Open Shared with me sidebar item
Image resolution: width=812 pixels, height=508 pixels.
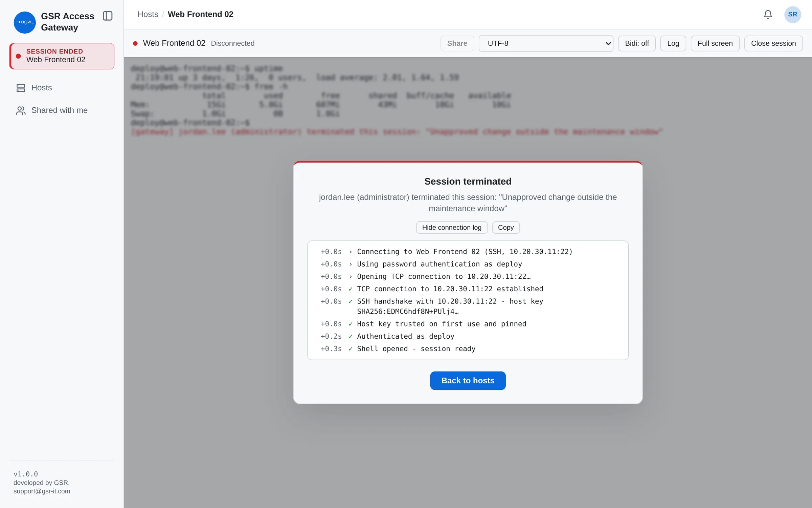[x=62, y=110]
